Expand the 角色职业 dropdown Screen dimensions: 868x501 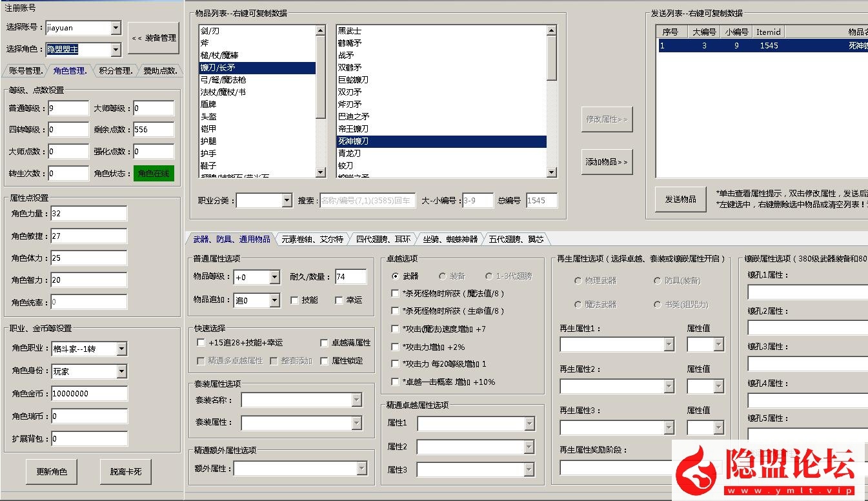point(122,349)
